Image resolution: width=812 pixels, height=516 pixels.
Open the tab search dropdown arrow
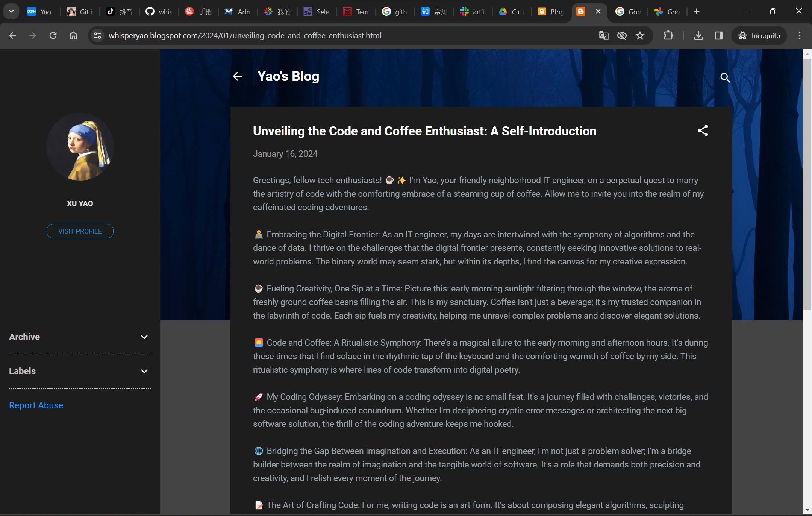point(11,11)
